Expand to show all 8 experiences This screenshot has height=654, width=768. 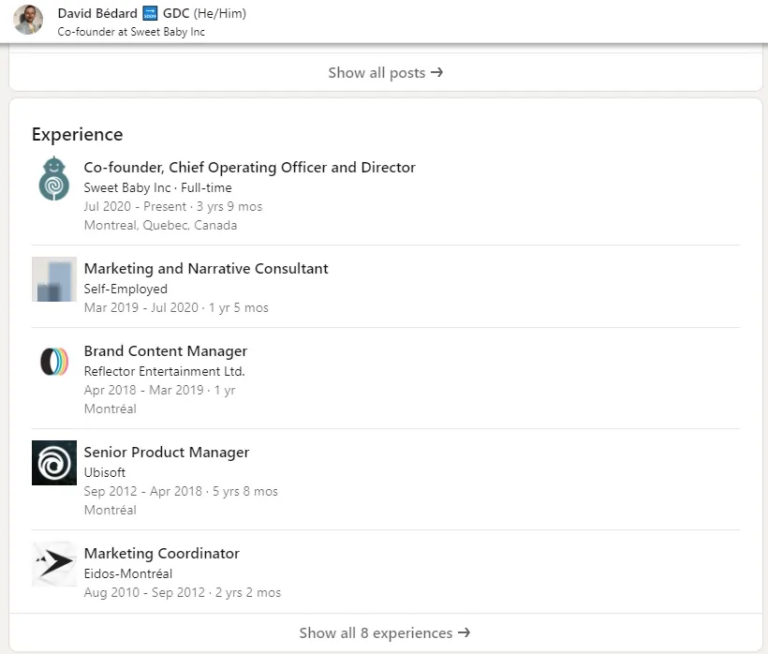tap(385, 632)
